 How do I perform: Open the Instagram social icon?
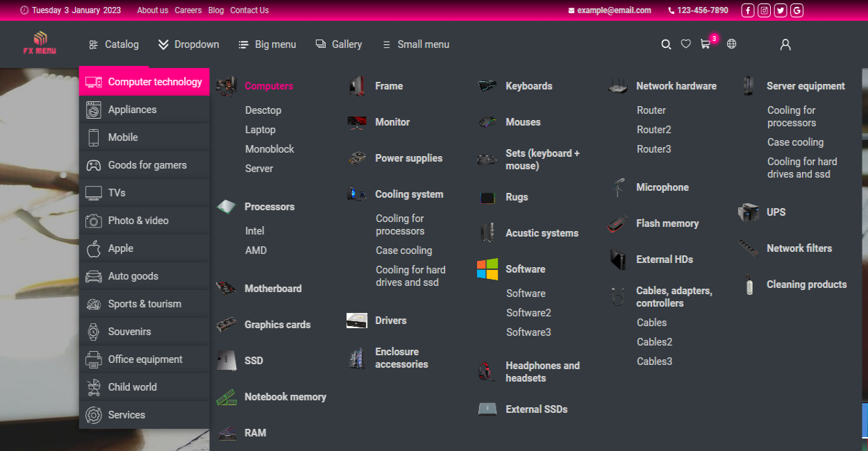coord(764,10)
